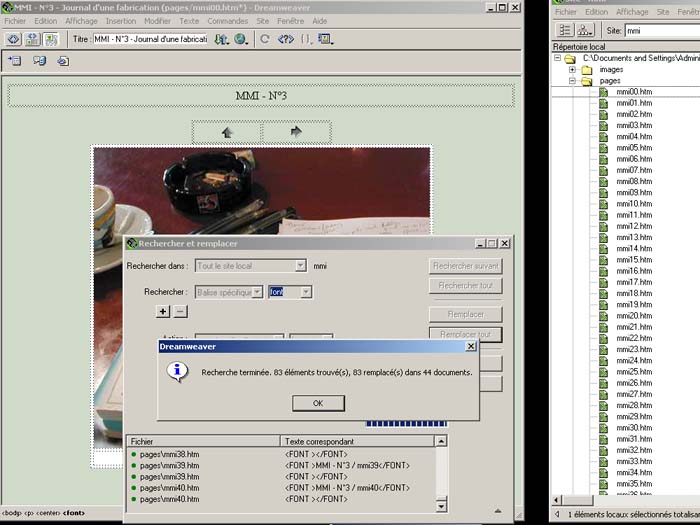Click the Site Map icon in Site window
The height and width of the screenshot is (525, 700).
click(x=584, y=30)
